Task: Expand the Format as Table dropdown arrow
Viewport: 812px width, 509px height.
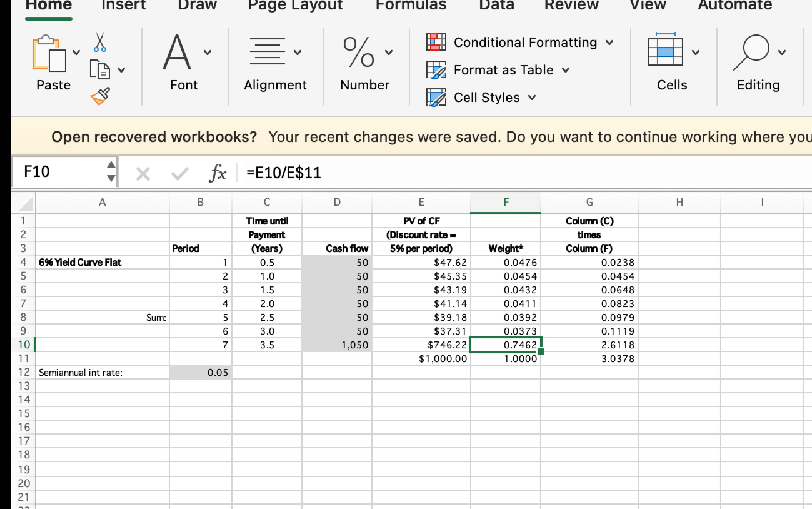Action: [x=566, y=70]
